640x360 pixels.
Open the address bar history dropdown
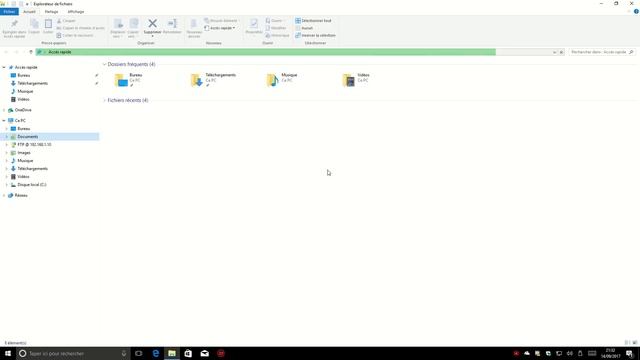pos(554,52)
